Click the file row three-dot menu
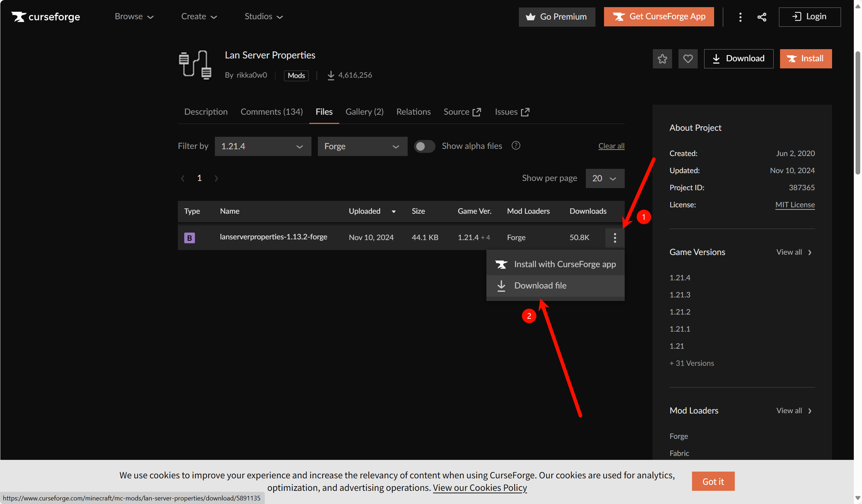This screenshot has width=862, height=504. pos(615,238)
